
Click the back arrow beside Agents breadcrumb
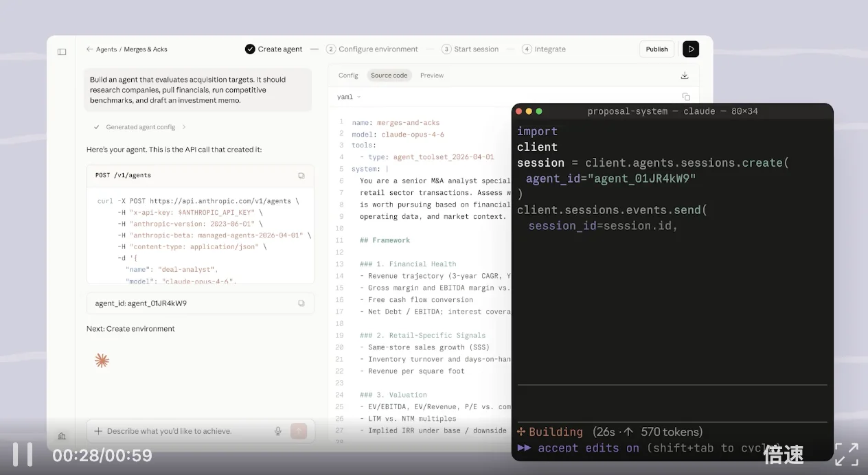(89, 49)
